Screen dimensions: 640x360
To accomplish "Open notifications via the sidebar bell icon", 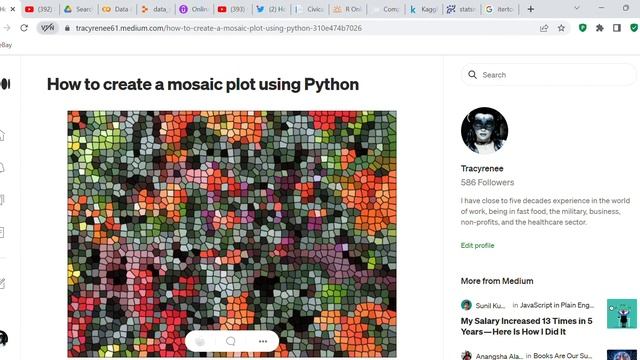I will [x=2, y=168].
